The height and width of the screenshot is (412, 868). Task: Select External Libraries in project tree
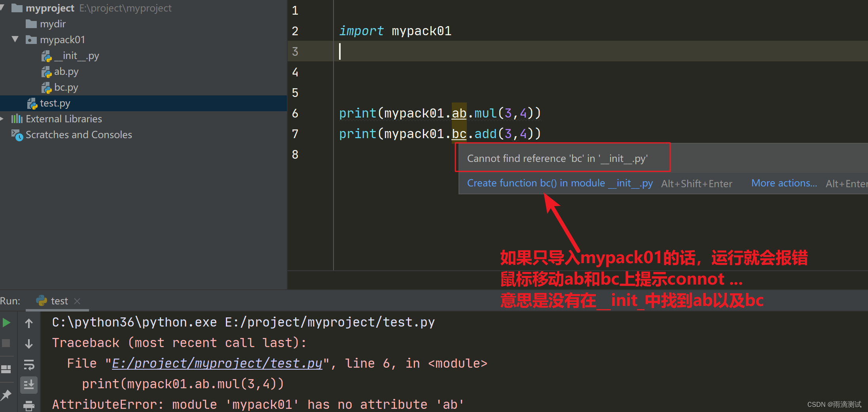coord(64,119)
